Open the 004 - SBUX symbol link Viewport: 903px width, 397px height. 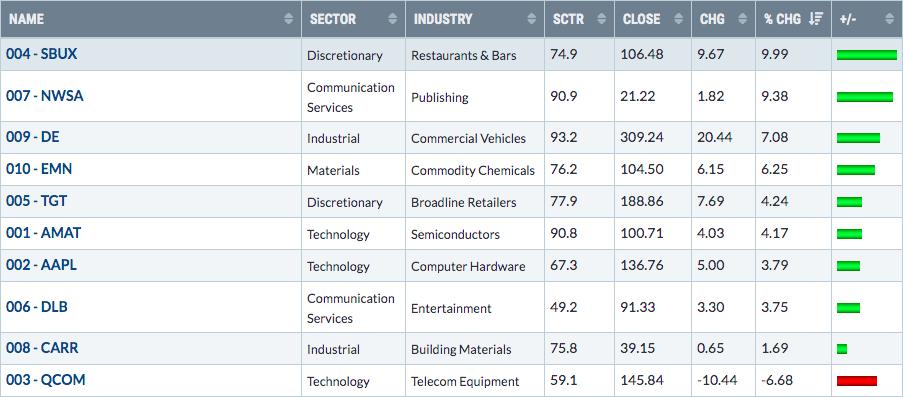pos(41,54)
